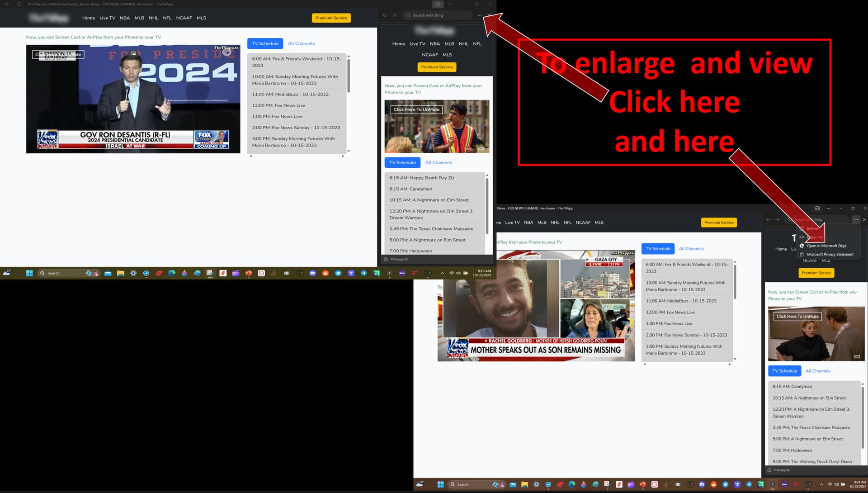The image size is (868, 493).
Task: Open Twitter app on lower taskbar
Action: [x=725, y=484]
